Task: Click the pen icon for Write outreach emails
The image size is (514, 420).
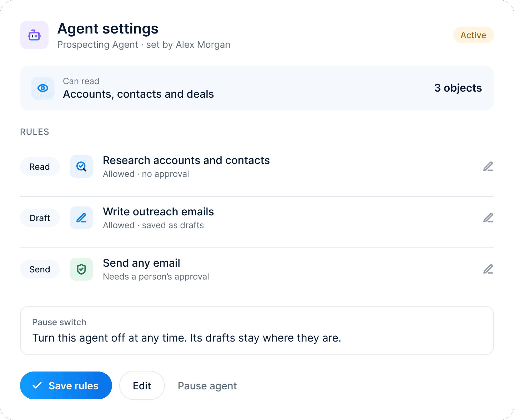Action: 81,218
